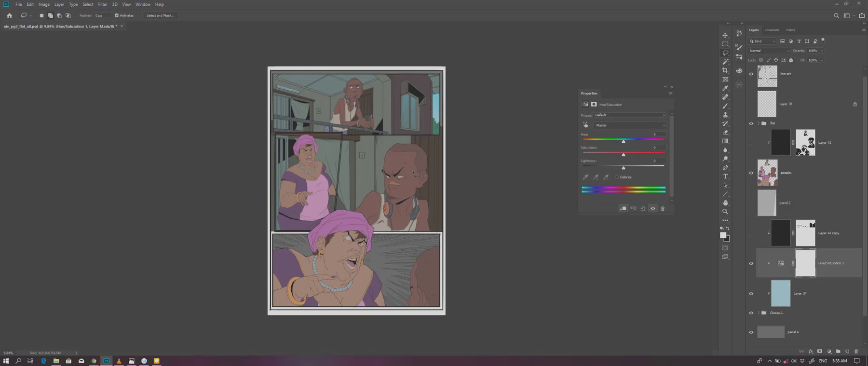
Task: Switch to the Paths tab
Action: click(790, 30)
